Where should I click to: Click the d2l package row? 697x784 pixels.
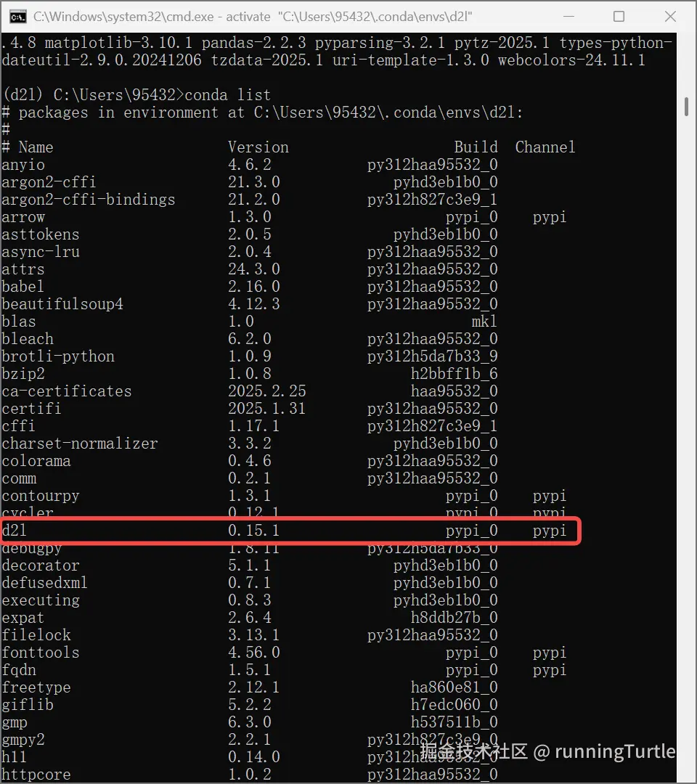290,531
